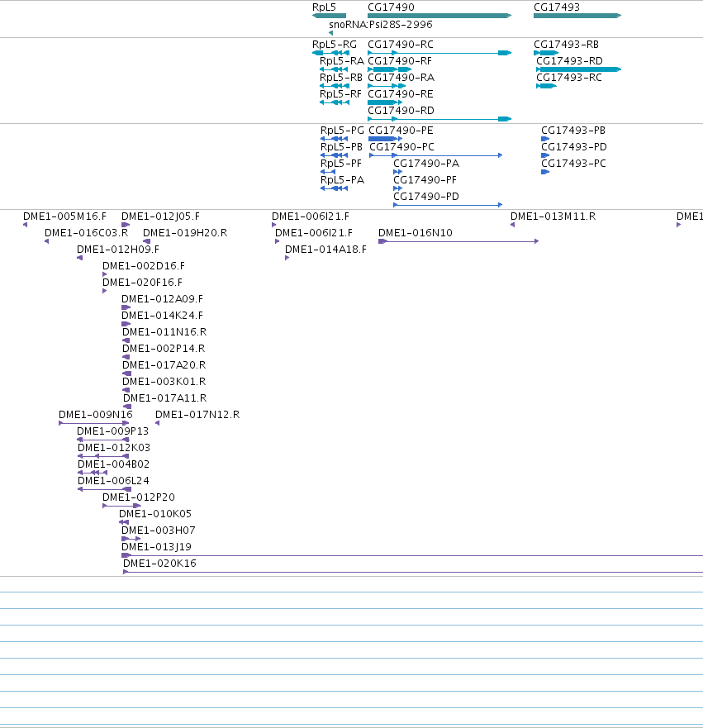
Task: Select transcript RpL5-RF
Action: 340,94
